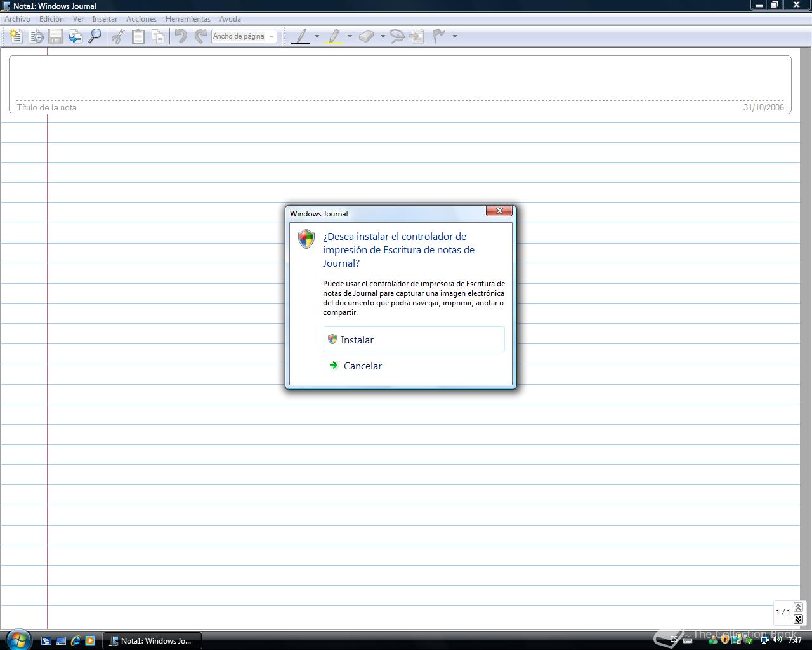Expand the Highlighter options arrow
Screen dimensions: 812x650
point(350,36)
